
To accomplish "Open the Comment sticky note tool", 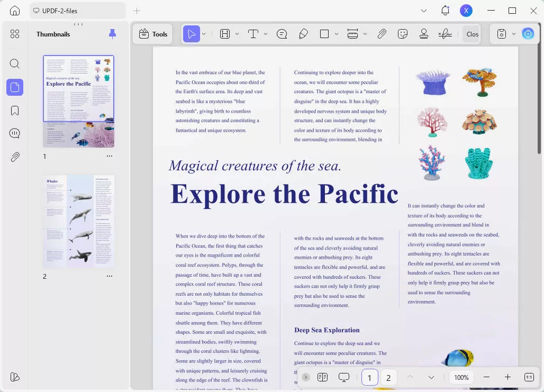I will (282, 34).
